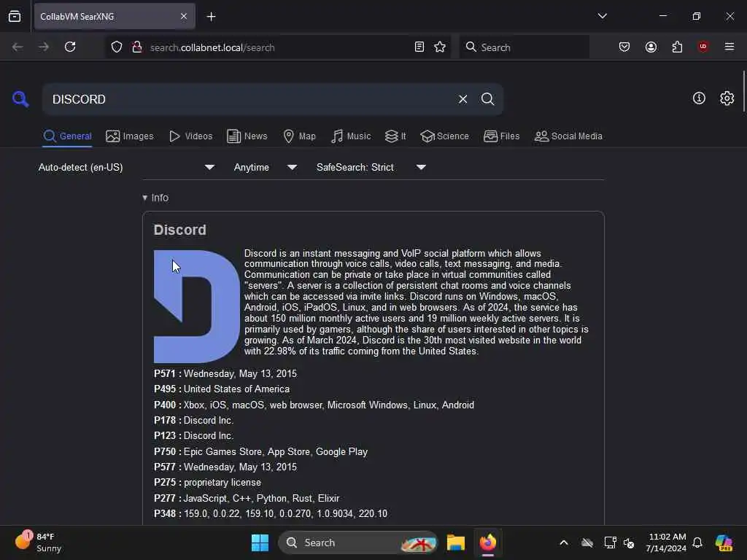
Task: Show site security padlock info
Action: pos(137,47)
